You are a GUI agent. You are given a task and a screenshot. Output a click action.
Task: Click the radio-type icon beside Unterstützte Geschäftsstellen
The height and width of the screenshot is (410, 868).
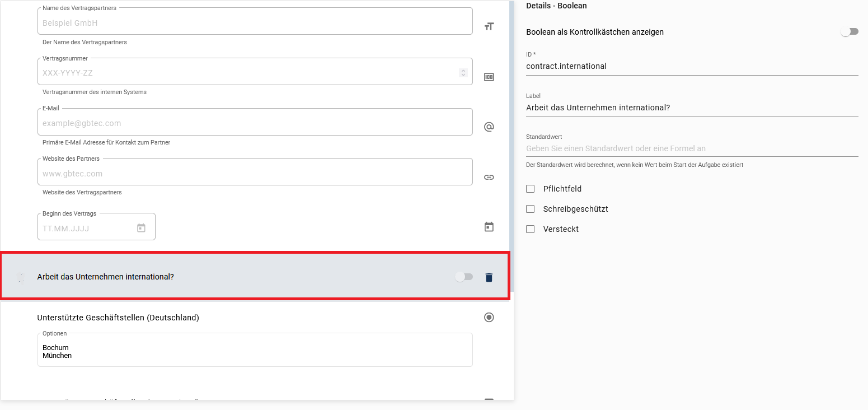coord(489,318)
